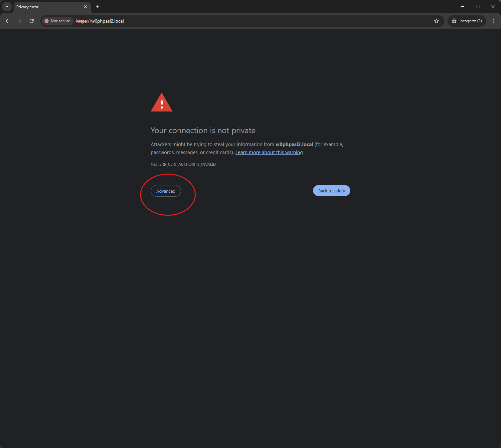
Task: Open the Chrome three-dot menu
Action: coord(493,21)
